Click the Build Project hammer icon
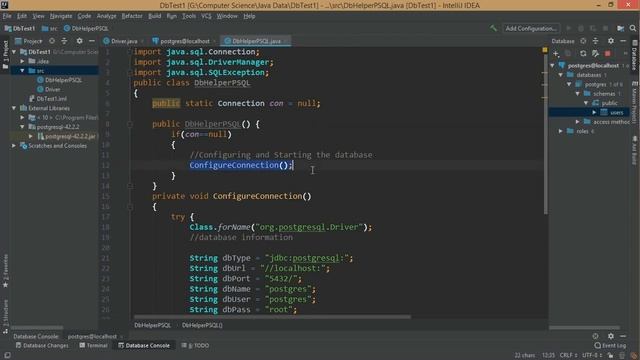This screenshot has height=360, width=640. 493,28
